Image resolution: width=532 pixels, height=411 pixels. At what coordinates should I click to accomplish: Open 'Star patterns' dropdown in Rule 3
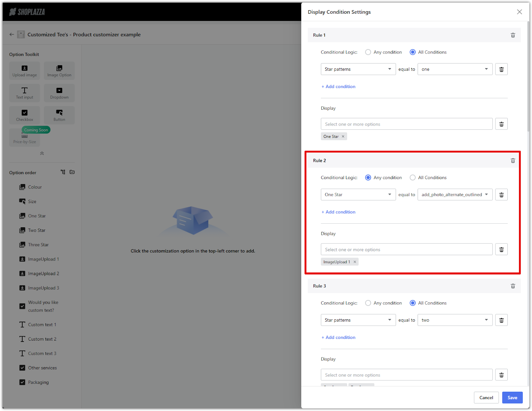358,320
